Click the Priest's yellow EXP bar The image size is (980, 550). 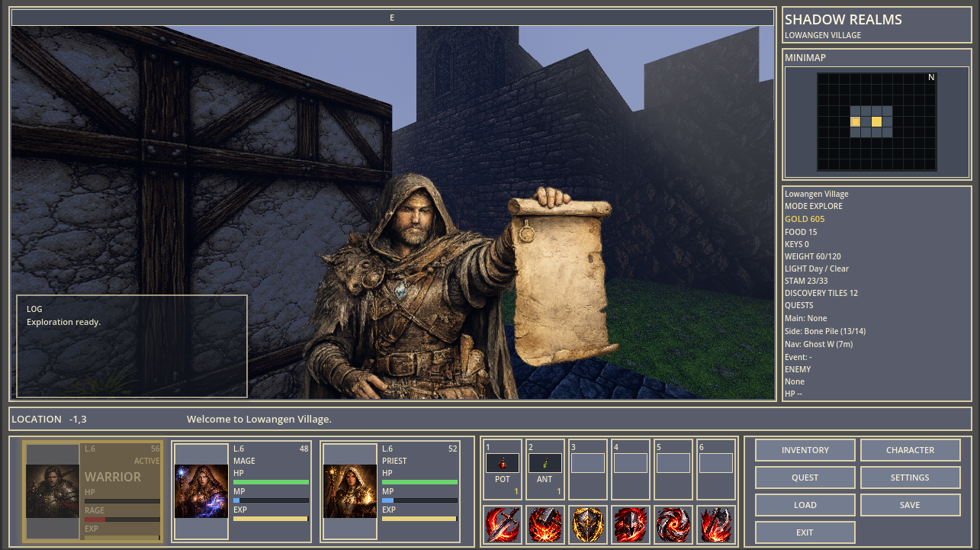coord(419,519)
